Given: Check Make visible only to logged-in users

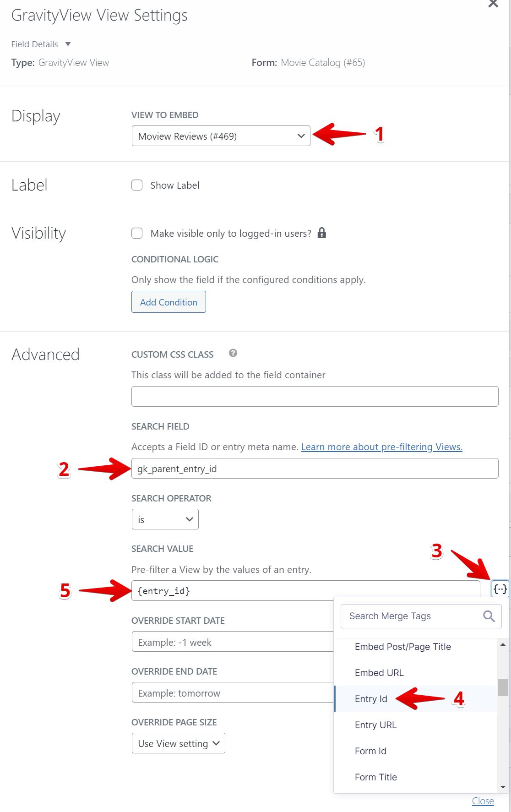Looking at the screenshot, I should pyautogui.click(x=137, y=233).
